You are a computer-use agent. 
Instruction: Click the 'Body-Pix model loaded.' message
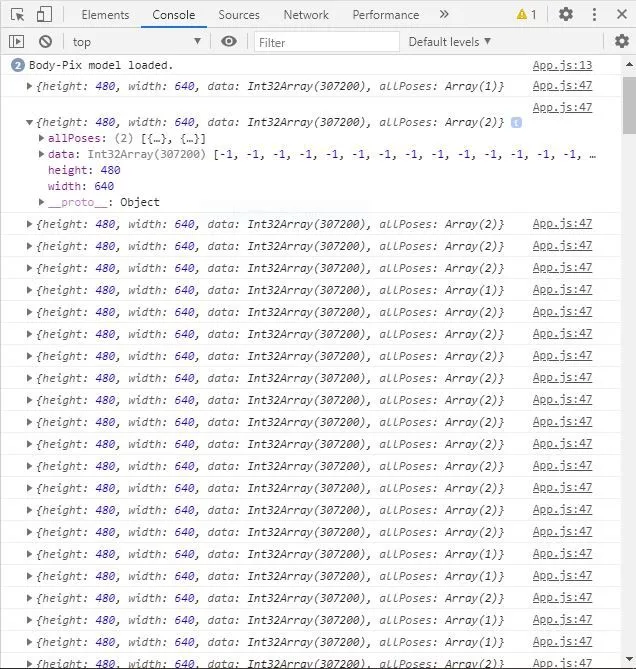(101, 65)
